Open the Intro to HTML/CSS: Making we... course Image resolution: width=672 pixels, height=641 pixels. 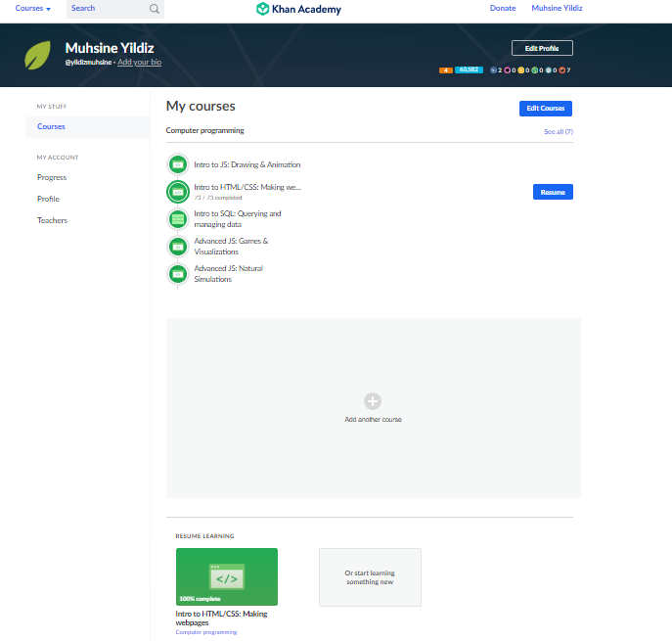coord(247,187)
